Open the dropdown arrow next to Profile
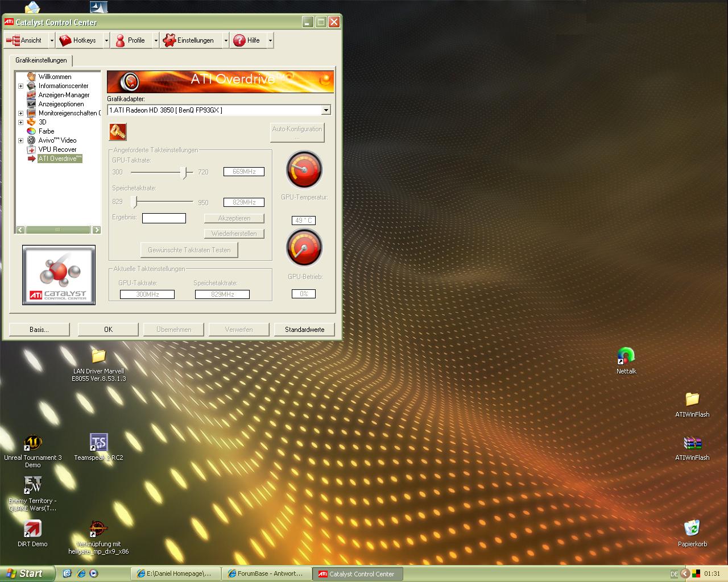Image resolution: width=728 pixels, height=582 pixels. coord(155,40)
